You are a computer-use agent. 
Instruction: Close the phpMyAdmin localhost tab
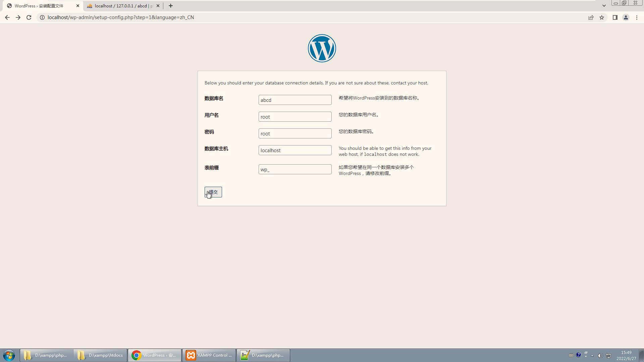(158, 6)
